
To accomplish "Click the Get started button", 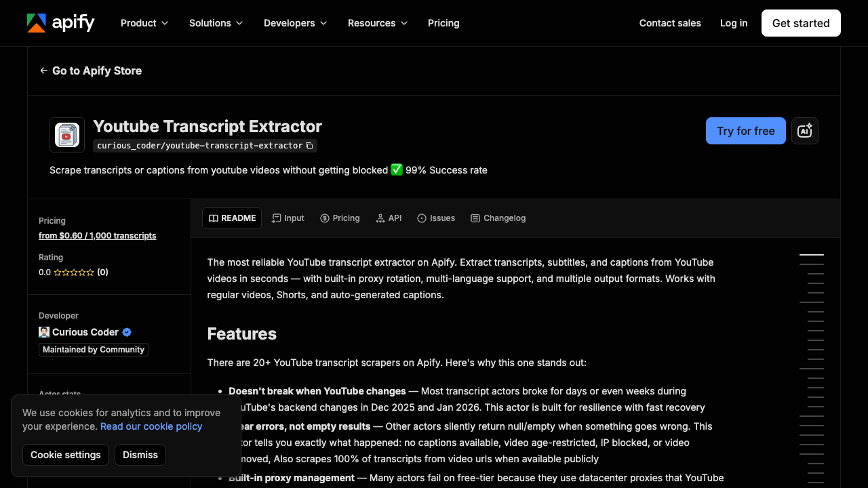I will 801,23.
